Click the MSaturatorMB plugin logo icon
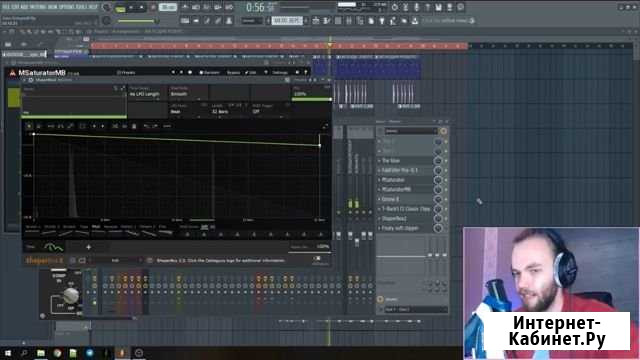 [x=13, y=73]
